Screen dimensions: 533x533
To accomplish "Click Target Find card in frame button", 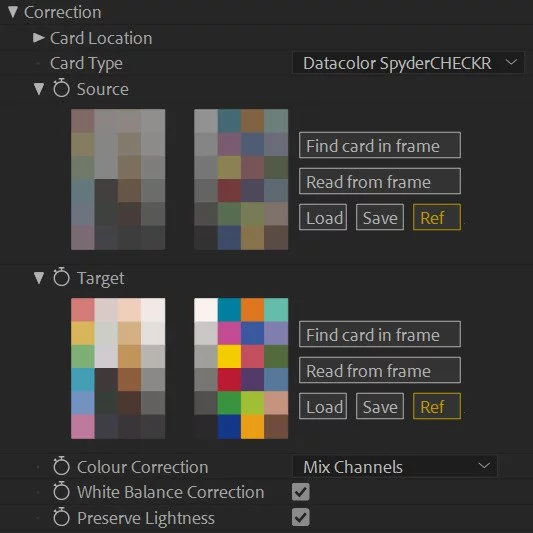I will pos(380,334).
